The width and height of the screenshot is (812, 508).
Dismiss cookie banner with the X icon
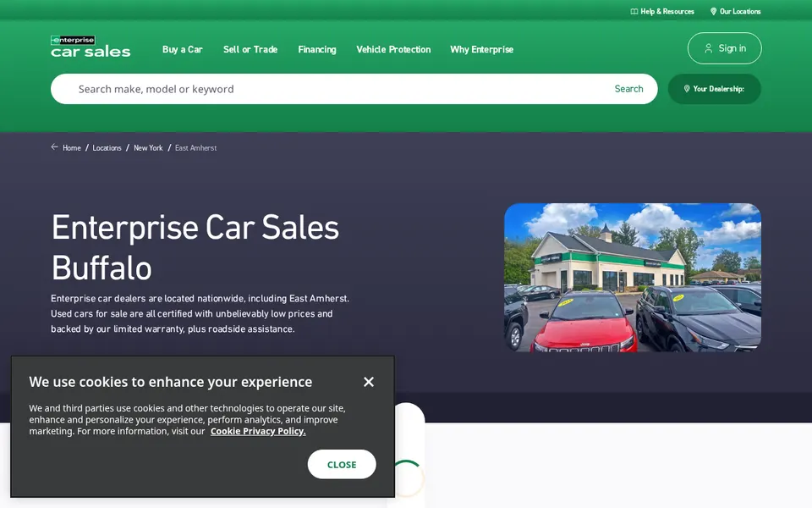[369, 382]
